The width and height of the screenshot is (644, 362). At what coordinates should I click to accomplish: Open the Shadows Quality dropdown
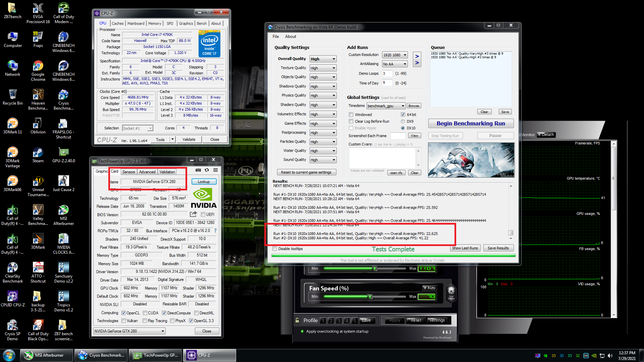click(x=323, y=86)
